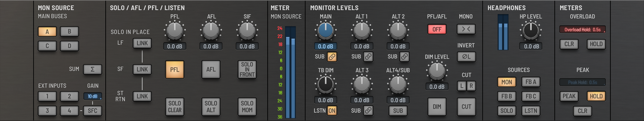The image size is (644, 121).
Task: Cut the left channel with L
Action: click(x=462, y=86)
